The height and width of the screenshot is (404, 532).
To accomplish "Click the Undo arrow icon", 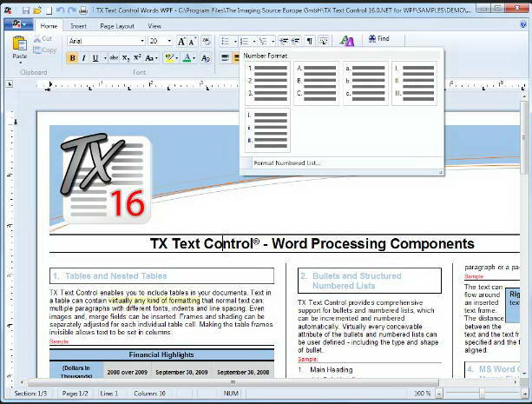I will [x=61, y=10].
